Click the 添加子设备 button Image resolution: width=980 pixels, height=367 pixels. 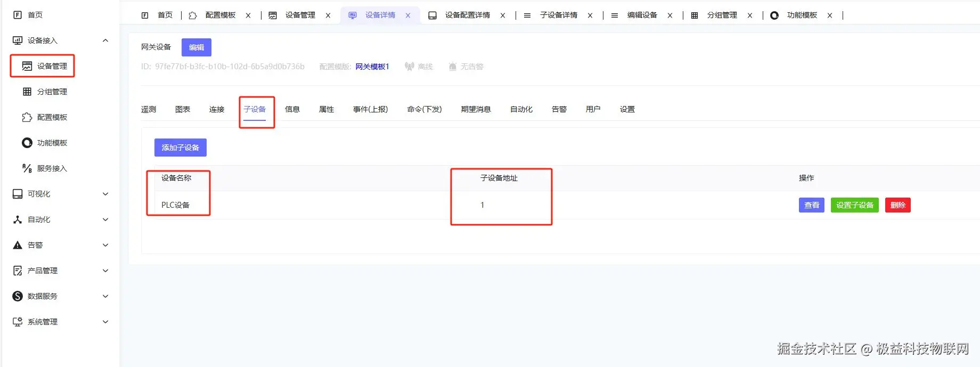pyautogui.click(x=181, y=148)
